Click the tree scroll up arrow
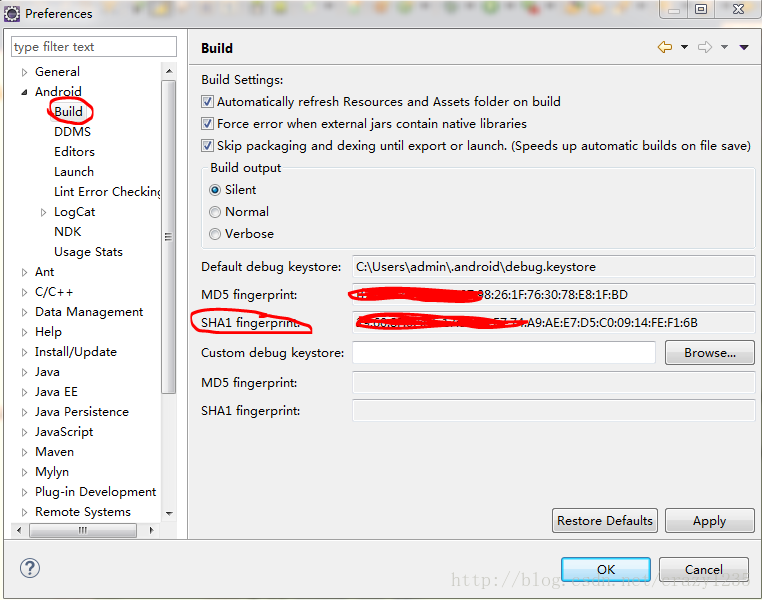 tap(169, 71)
